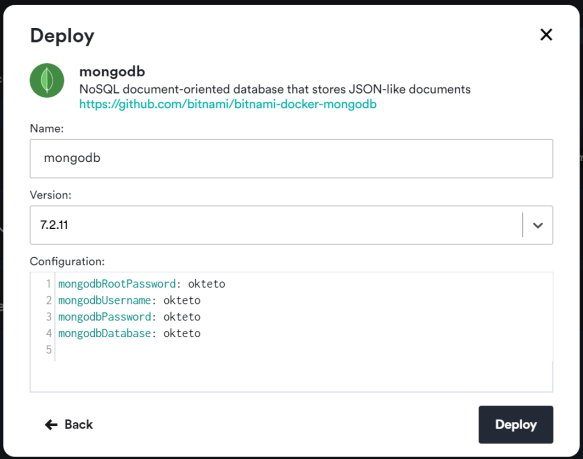The width and height of the screenshot is (583, 459).
Task: Focus the Name field containing mongodb
Action: point(291,158)
